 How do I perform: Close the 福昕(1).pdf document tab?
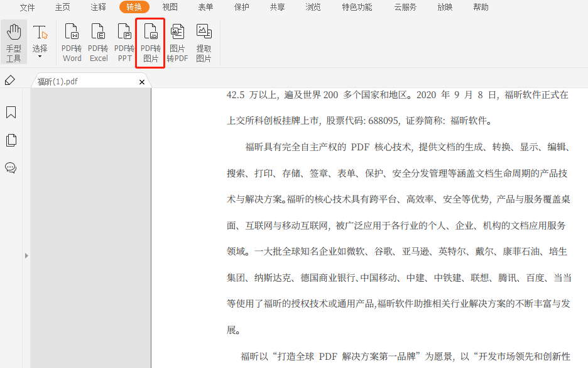tap(141, 82)
